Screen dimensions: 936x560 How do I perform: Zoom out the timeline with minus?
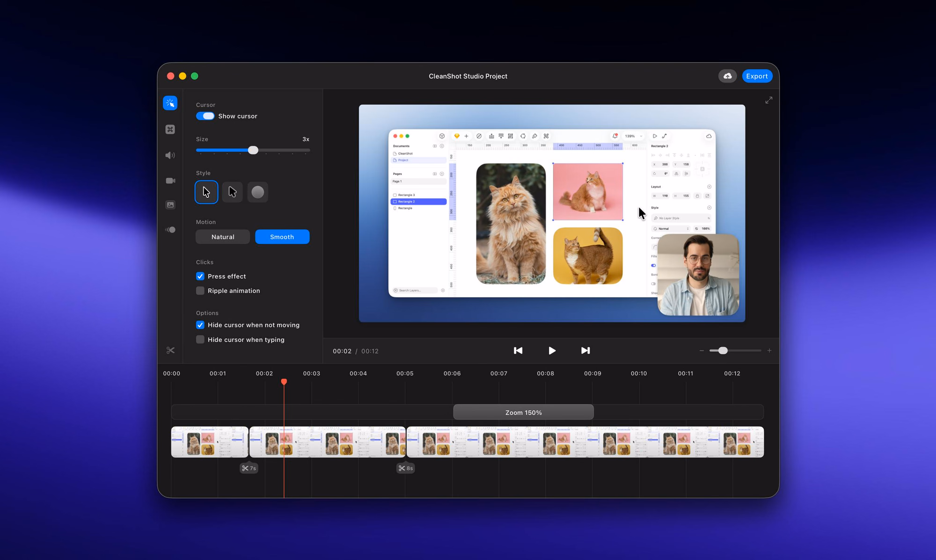tap(702, 351)
